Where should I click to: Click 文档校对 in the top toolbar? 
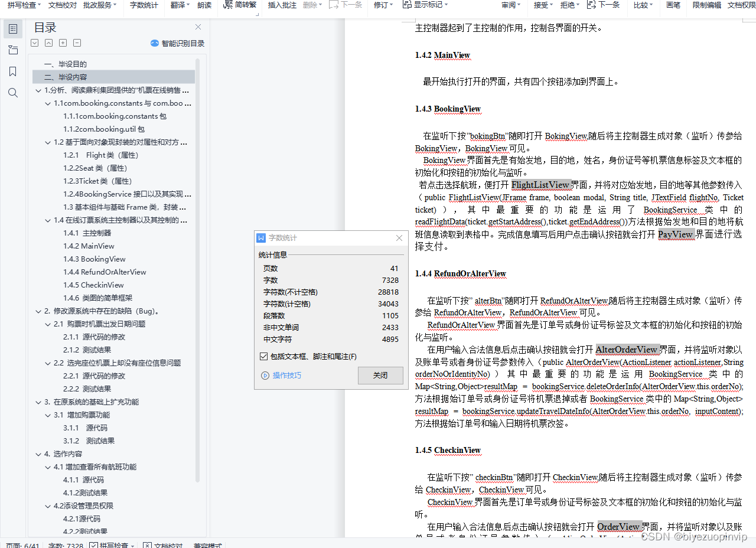pos(63,5)
